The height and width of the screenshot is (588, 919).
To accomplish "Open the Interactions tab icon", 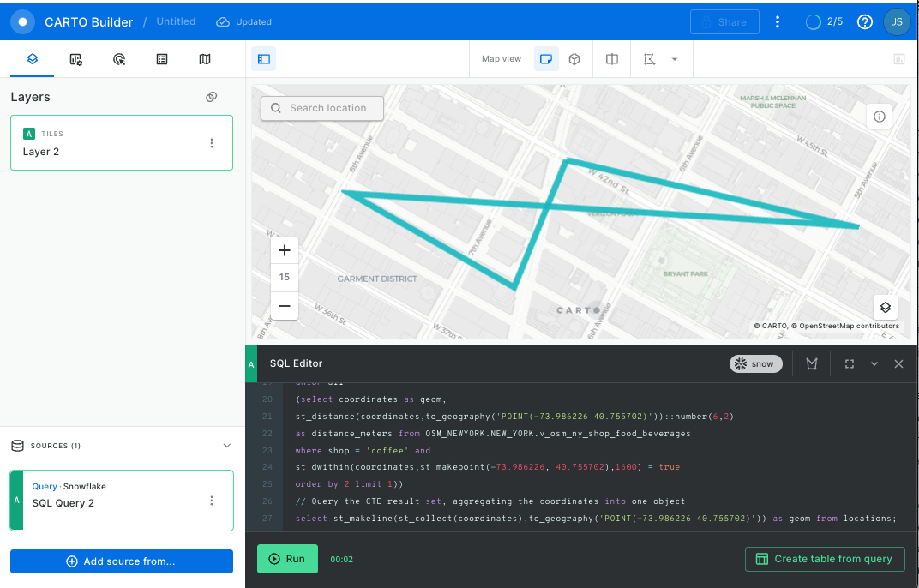I will (x=119, y=59).
